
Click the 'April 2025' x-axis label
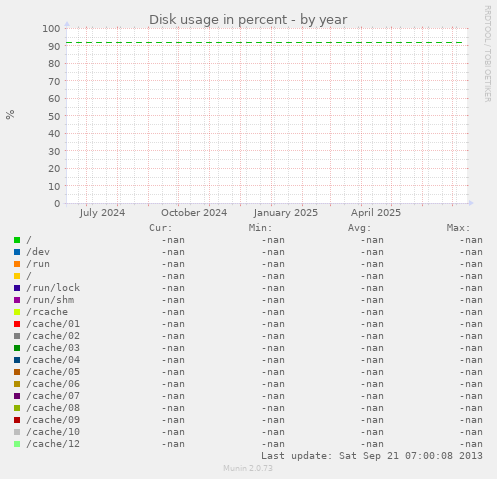(376, 213)
